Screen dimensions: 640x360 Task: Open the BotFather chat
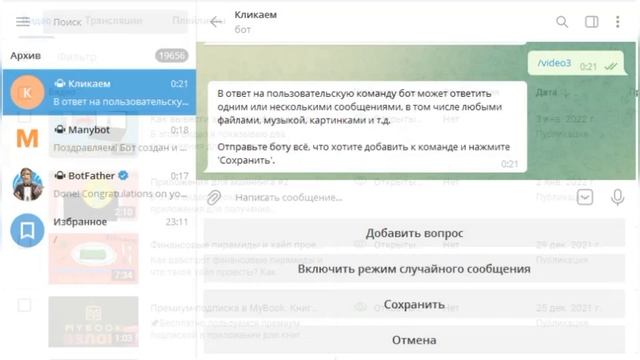click(99, 184)
